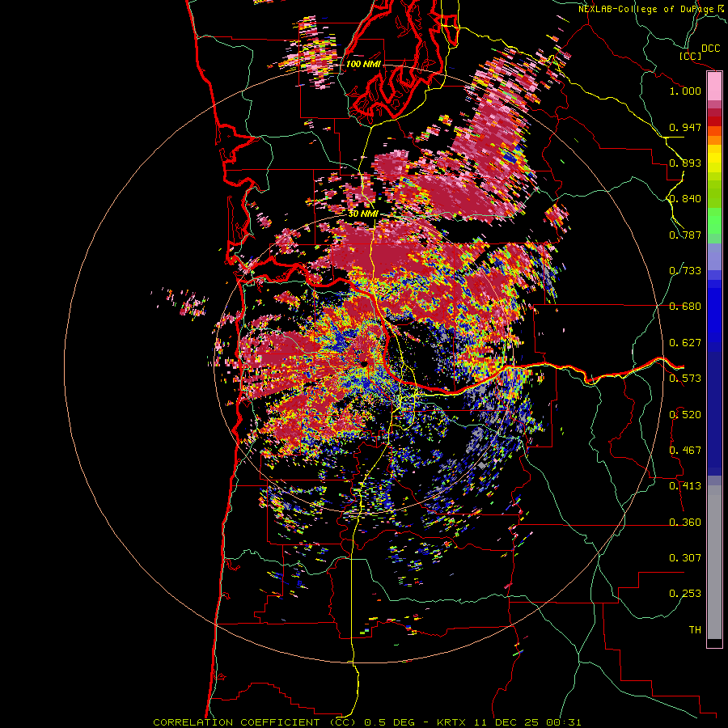Select the 0.840 scale value
This screenshot has width=728, height=728.
[685, 199]
